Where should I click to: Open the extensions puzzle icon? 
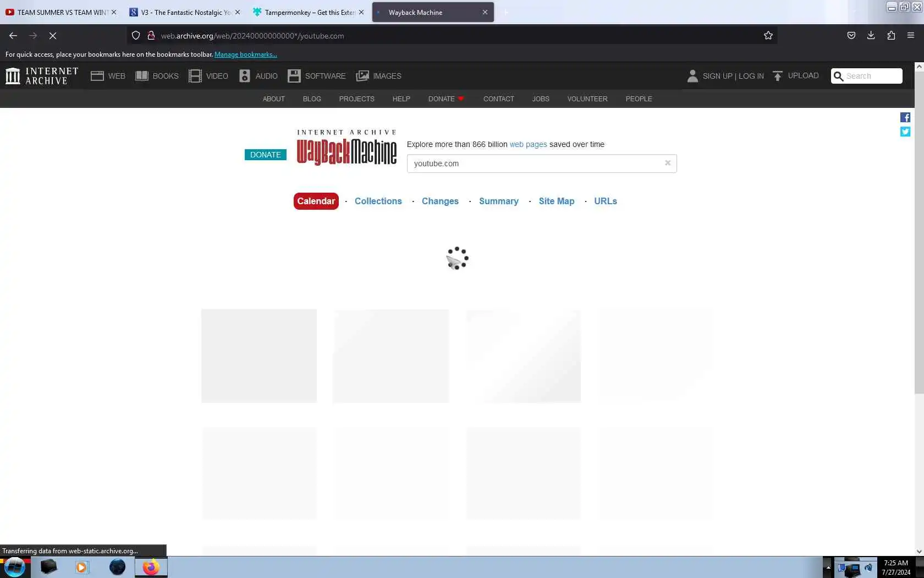tap(891, 36)
